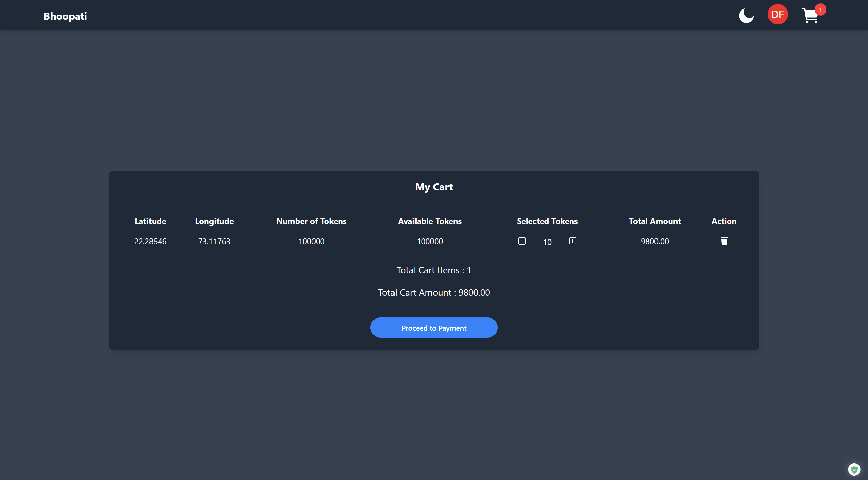
Task: Click the Available Tokens column header
Action: coord(430,221)
